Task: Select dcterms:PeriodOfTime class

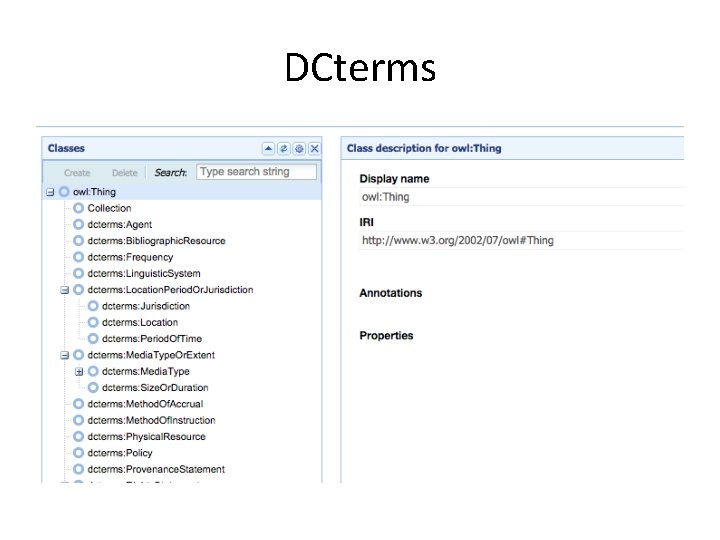Action: click(x=152, y=338)
